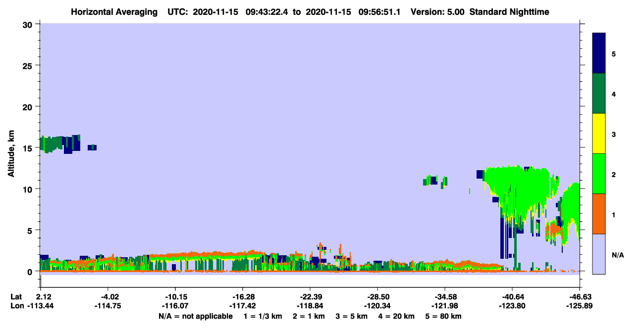This screenshot has width=644, height=330.
Task: Click the y-axis tick label 5
Action: (x=31, y=231)
